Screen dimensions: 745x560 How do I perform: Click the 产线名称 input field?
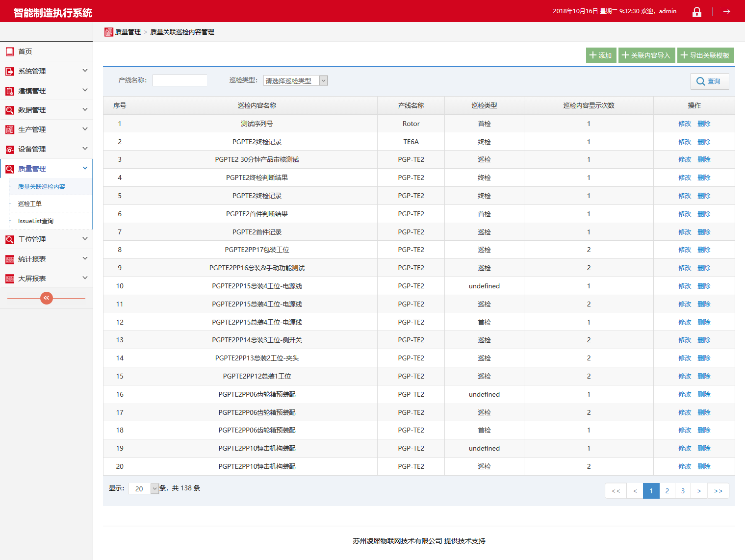(x=180, y=80)
